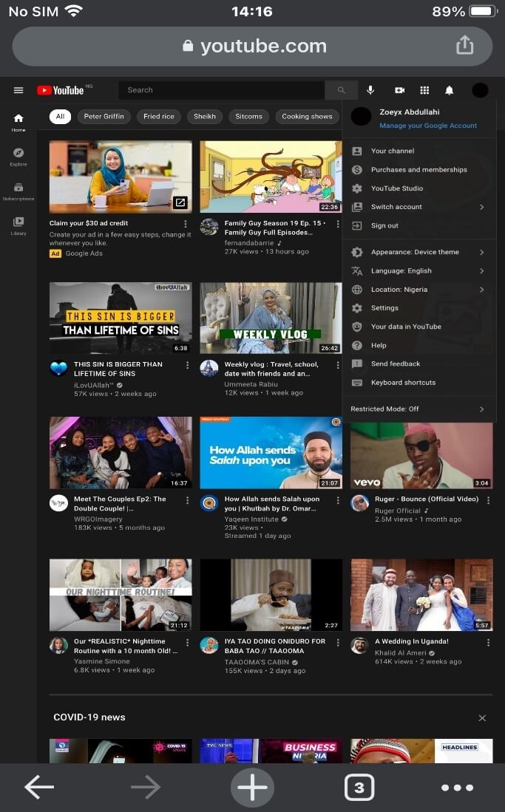Open the Wedding In Uganda thumbnail
Image resolution: width=505 pixels, height=812 pixels.
pyautogui.click(x=421, y=595)
